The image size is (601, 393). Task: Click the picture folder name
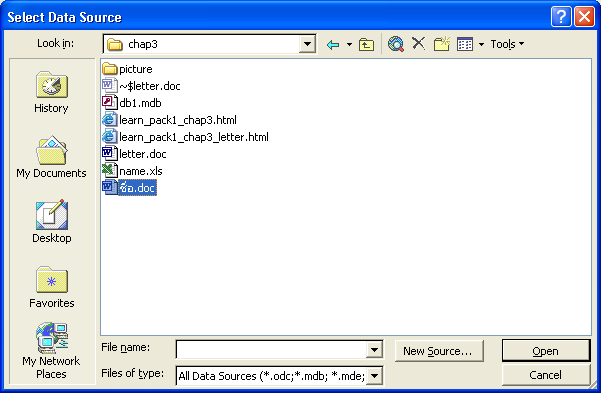[136, 69]
